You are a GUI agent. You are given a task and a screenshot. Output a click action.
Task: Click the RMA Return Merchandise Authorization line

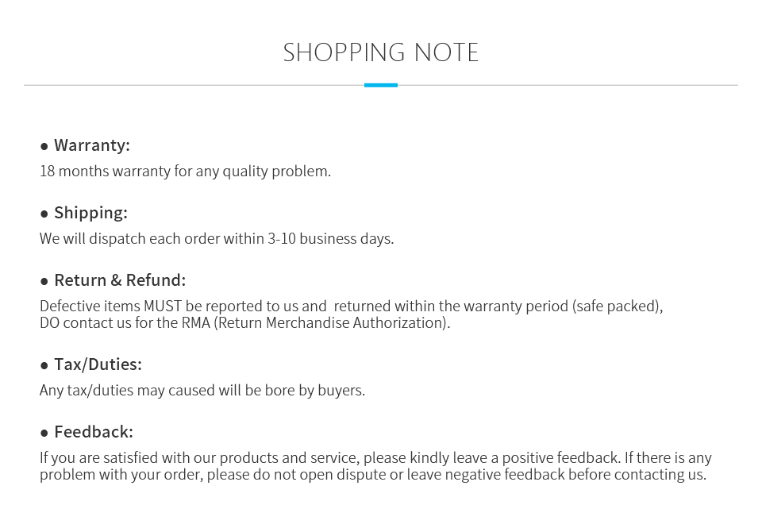(x=245, y=323)
